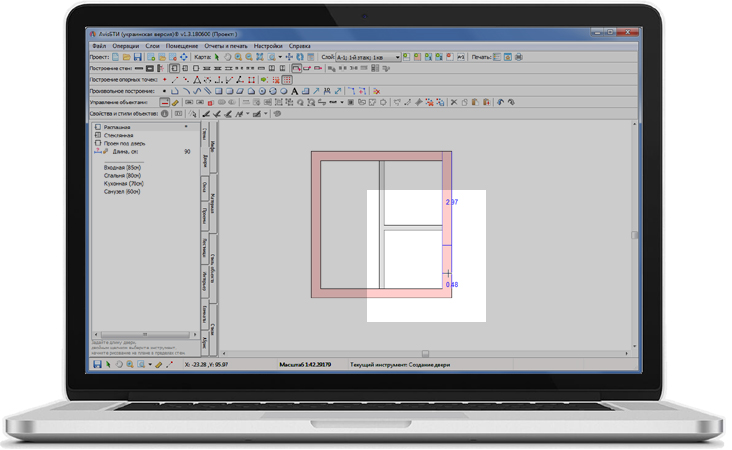The image size is (732, 450).
Task: Pick the 'Кухонная (70см)' door size preset
Action: [124, 184]
